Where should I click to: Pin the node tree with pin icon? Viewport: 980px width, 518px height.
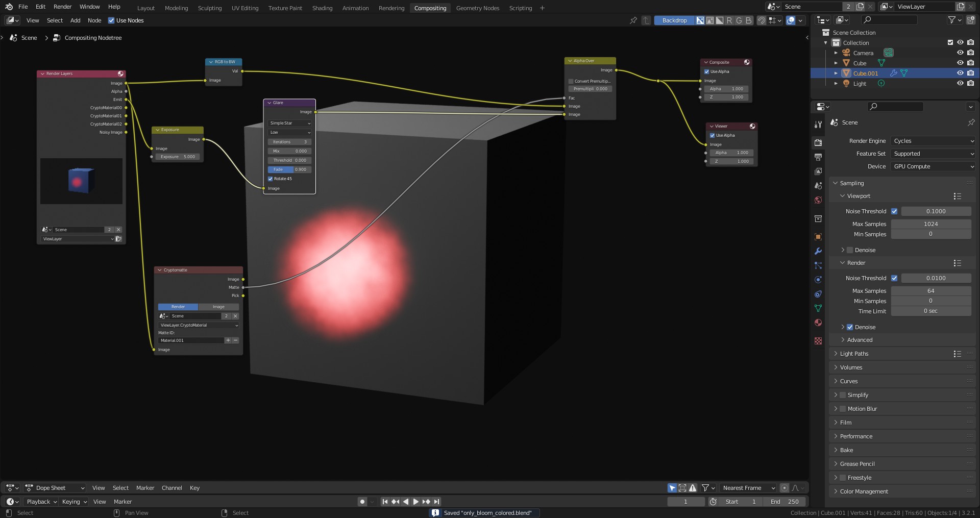[x=633, y=20]
